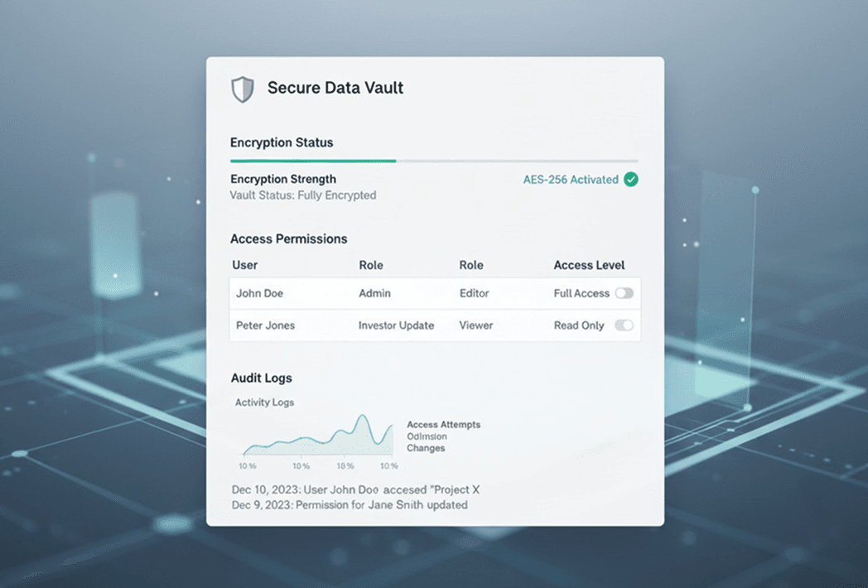Select the Peter Jones user row
The height and width of the screenshot is (588, 868).
tap(265, 325)
